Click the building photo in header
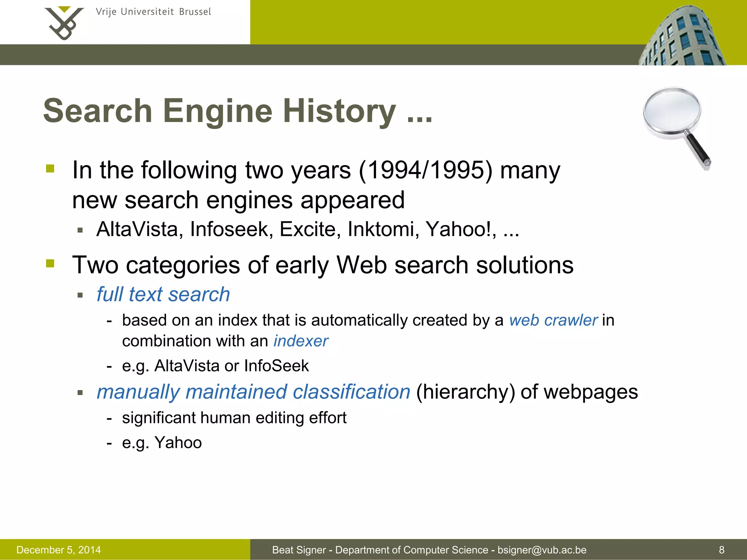The width and height of the screenshot is (747, 560). click(683, 35)
